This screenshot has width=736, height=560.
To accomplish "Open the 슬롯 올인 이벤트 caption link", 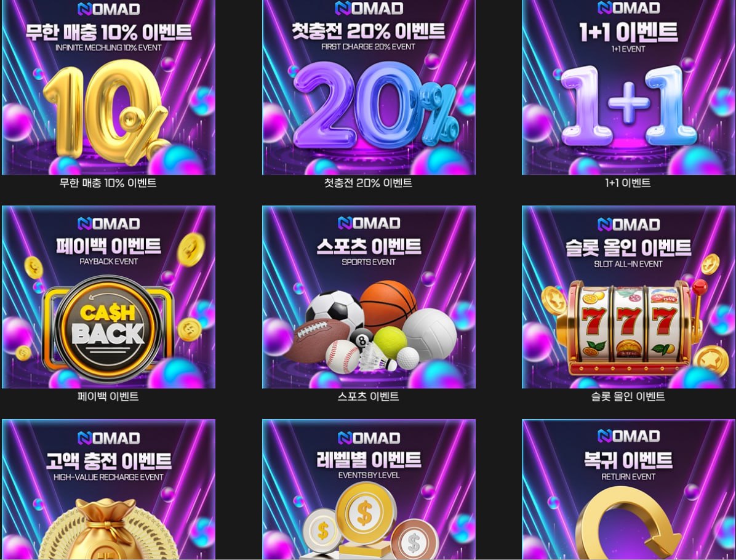I will tap(628, 397).
